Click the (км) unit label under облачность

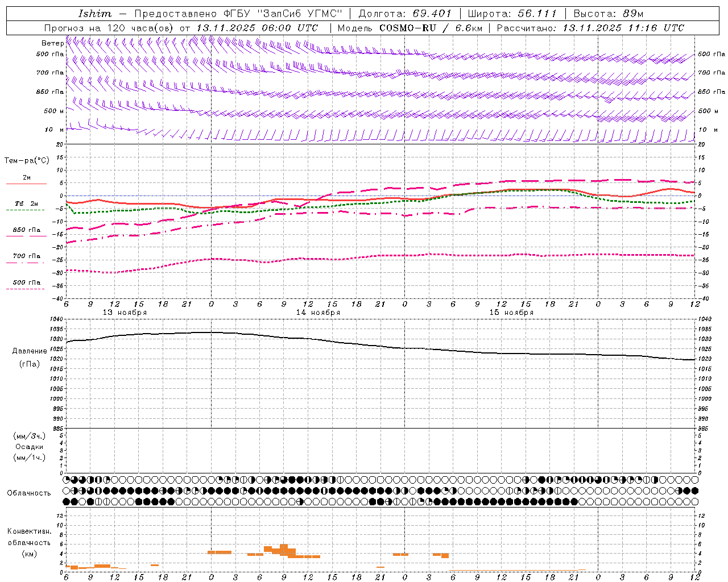pos(30,554)
